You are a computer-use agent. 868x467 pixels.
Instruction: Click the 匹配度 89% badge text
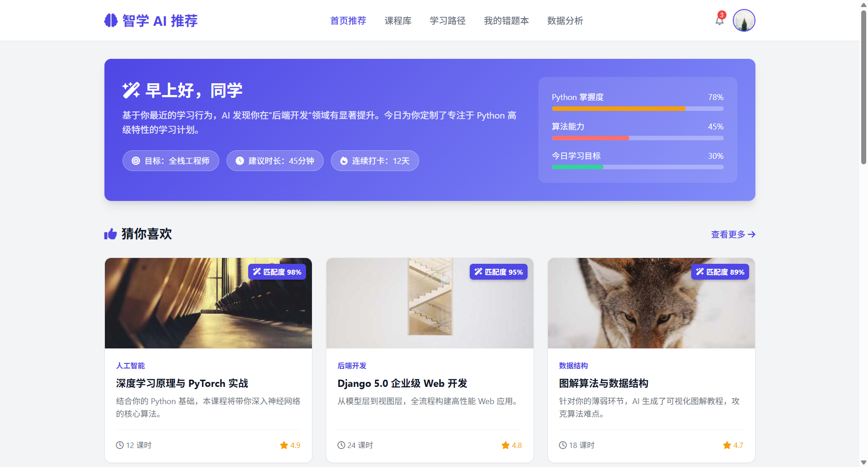click(x=725, y=272)
